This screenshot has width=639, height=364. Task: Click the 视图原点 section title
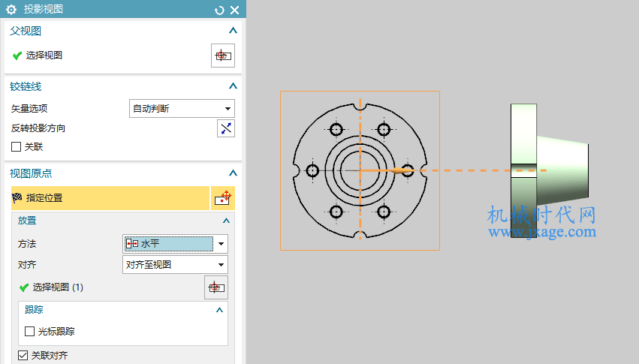[x=31, y=173]
